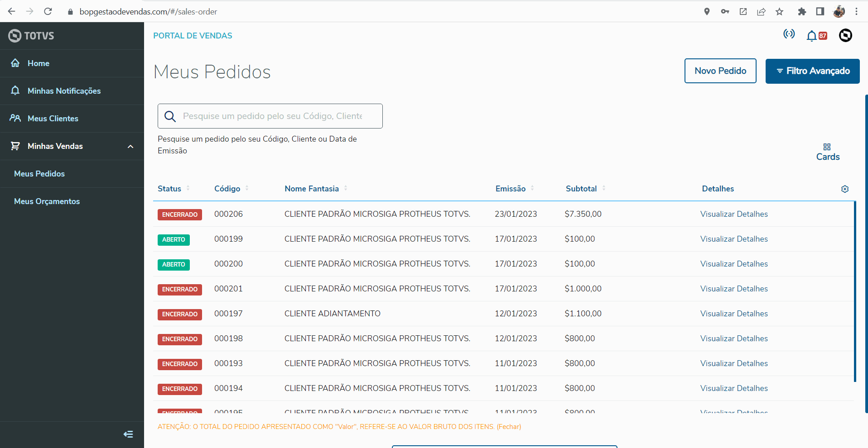Image resolution: width=868 pixels, height=448 pixels.
Task: Close the warning via (Fechar)
Action: 509,427
